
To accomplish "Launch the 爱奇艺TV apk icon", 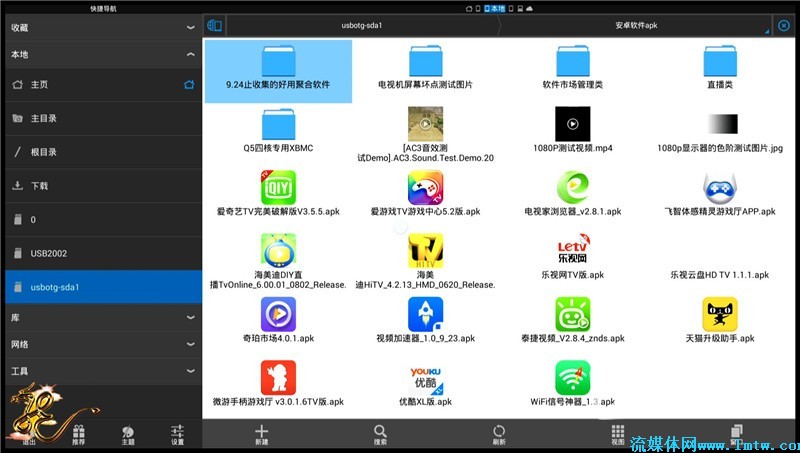I will pos(278,187).
